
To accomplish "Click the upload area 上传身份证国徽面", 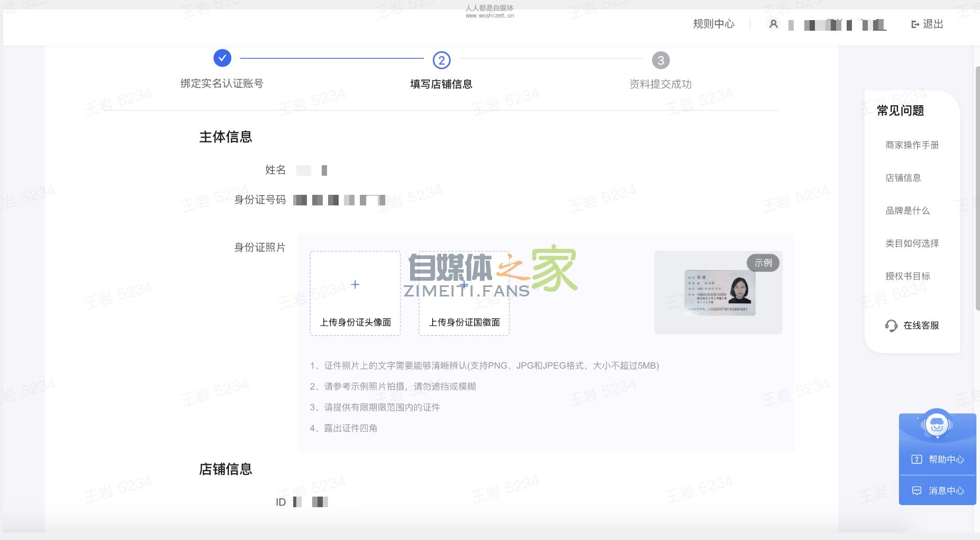I will [464, 294].
